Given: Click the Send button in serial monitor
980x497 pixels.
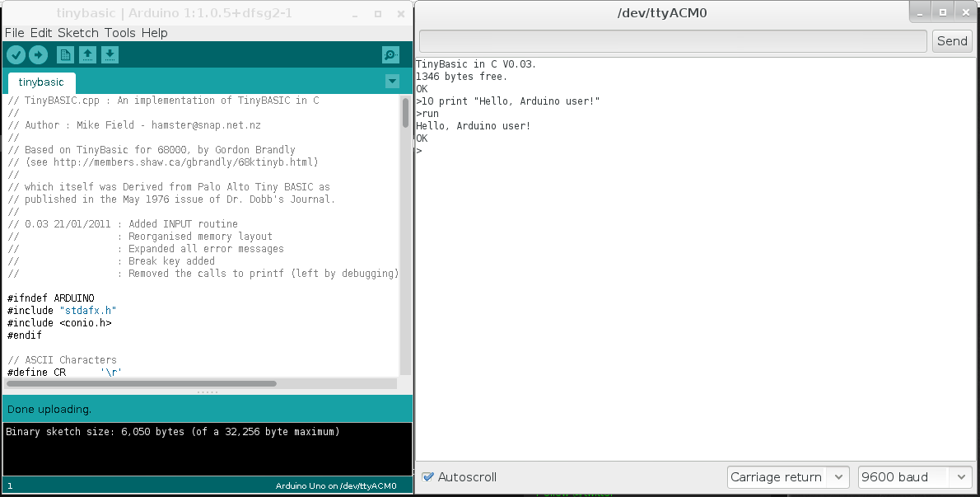Looking at the screenshot, I should [x=952, y=41].
